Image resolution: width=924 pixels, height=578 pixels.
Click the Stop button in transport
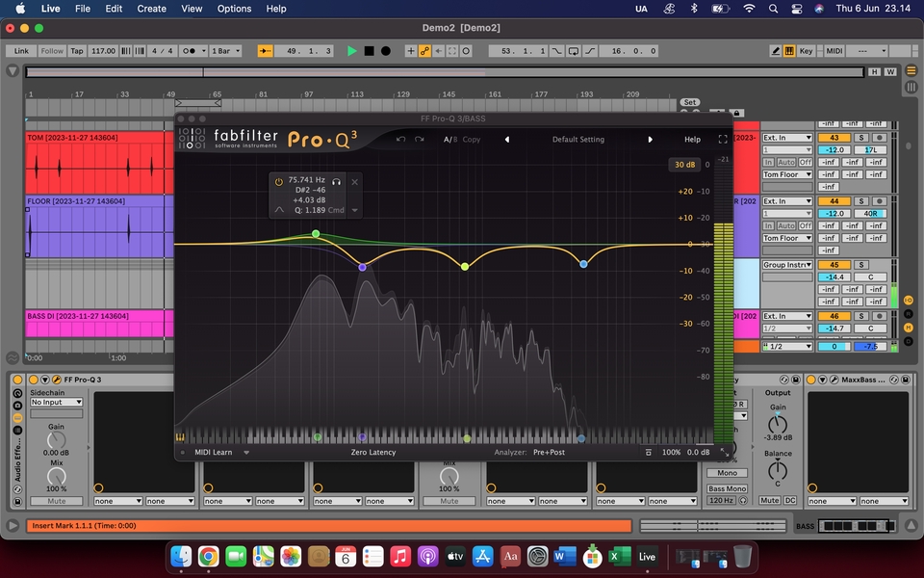point(369,51)
